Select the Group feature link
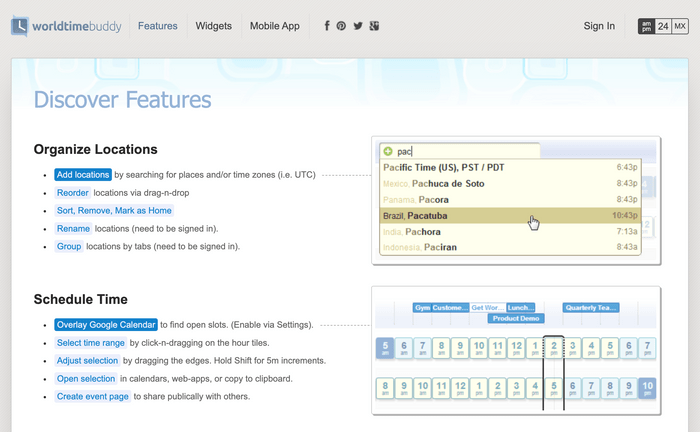This screenshot has height=432, width=700. click(69, 246)
